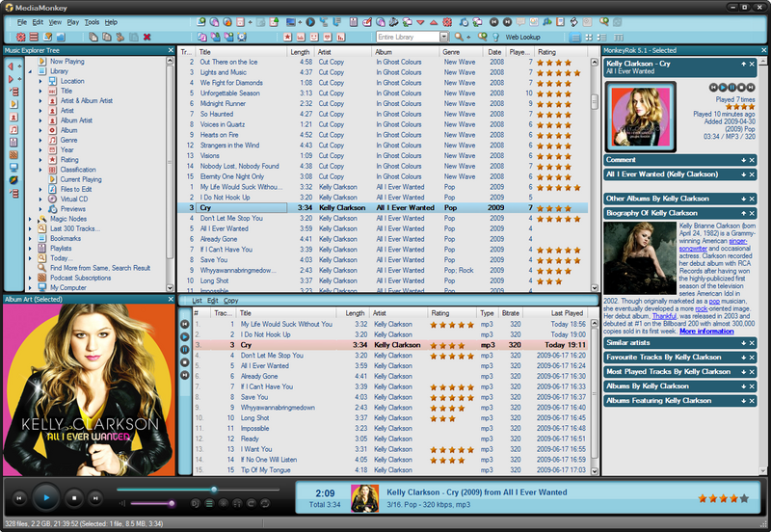This screenshot has height=532, width=771.
Task: Click the magnifier search icon
Action: click(459, 37)
